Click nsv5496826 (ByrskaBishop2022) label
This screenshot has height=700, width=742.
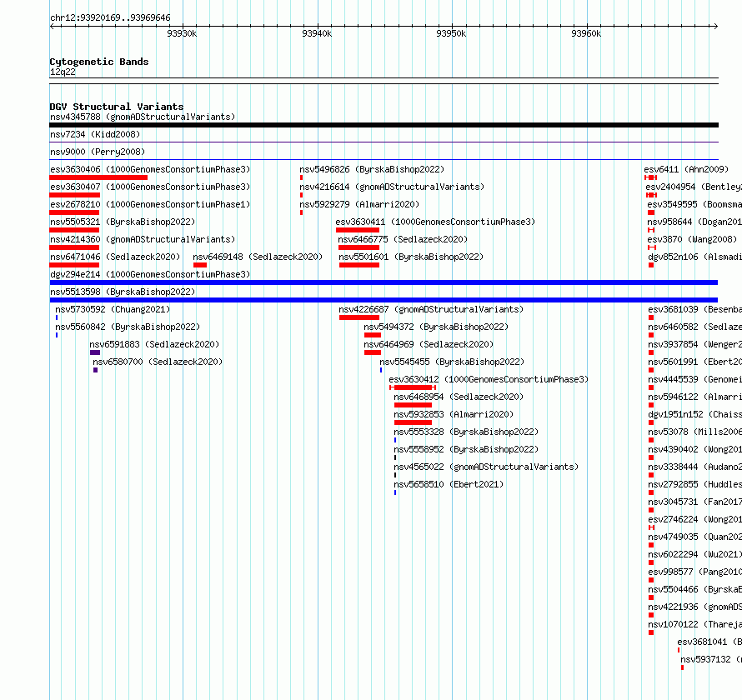pos(372,169)
